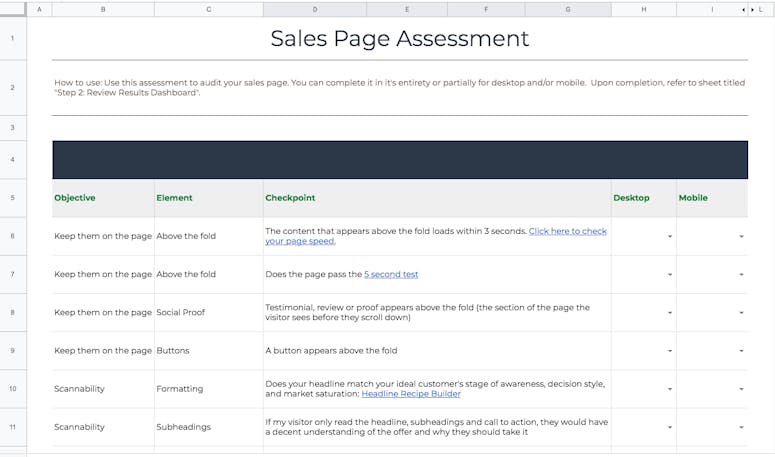775x457 pixels.
Task: Select row 1 header
Action: 13,38
